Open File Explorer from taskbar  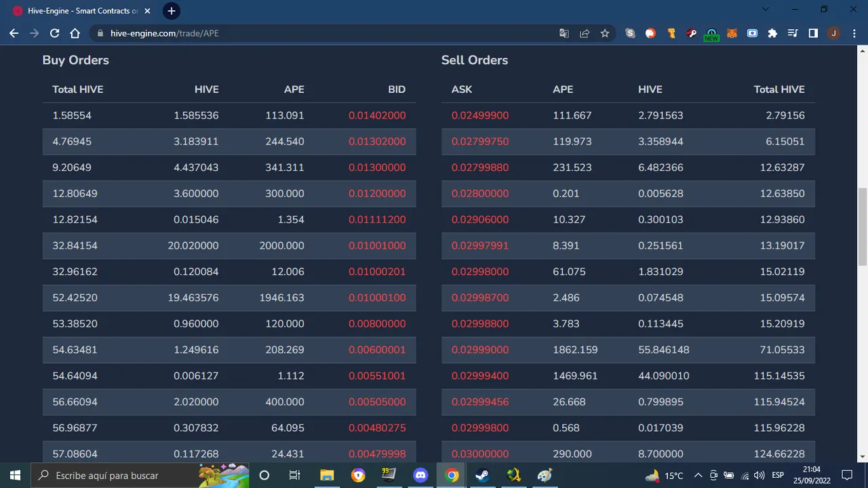327,475
